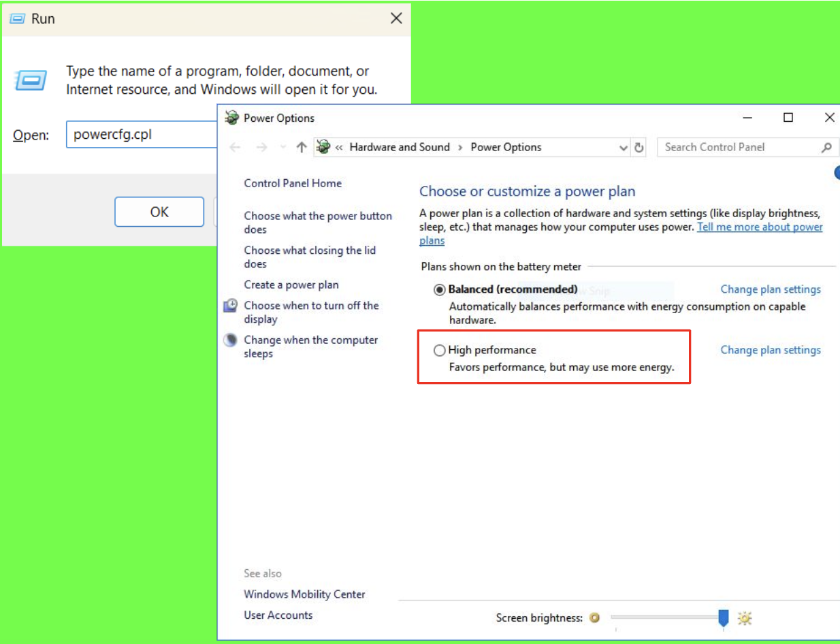Click the bright sun brightness icon
The image size is (840, 644).
point(745,617)
